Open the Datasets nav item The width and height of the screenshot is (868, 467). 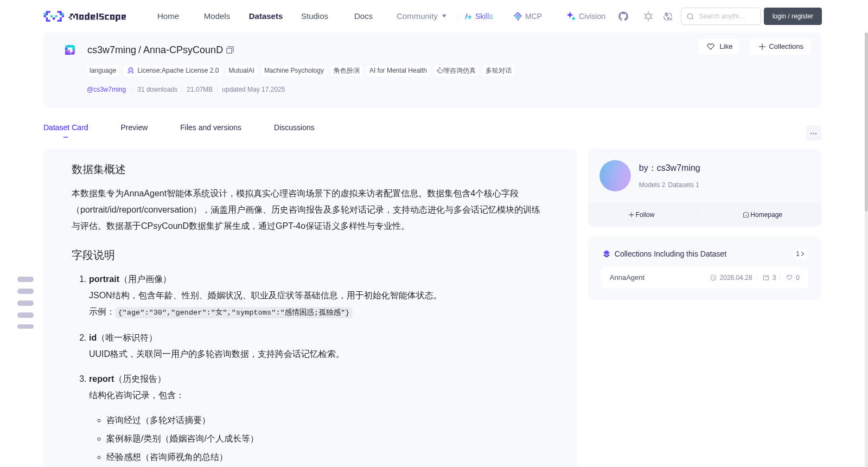point(266,16)
